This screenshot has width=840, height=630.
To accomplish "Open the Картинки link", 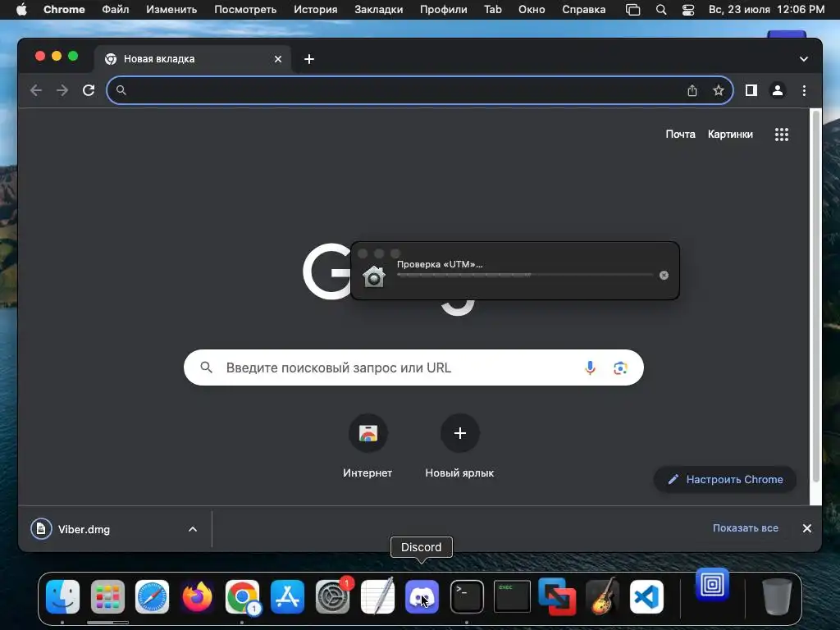I will pyautogui.click(x=730, y=135).
